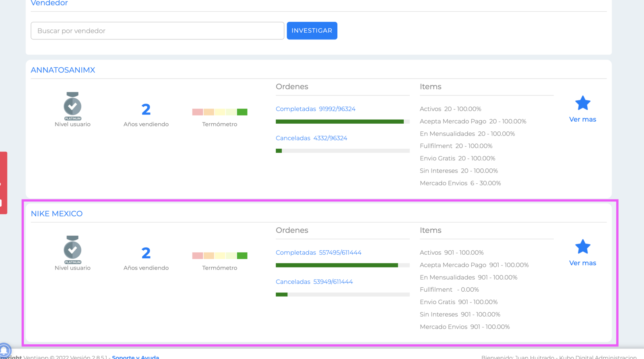Select 'Activos 20 - 100.00%' text

pos(450,109)
